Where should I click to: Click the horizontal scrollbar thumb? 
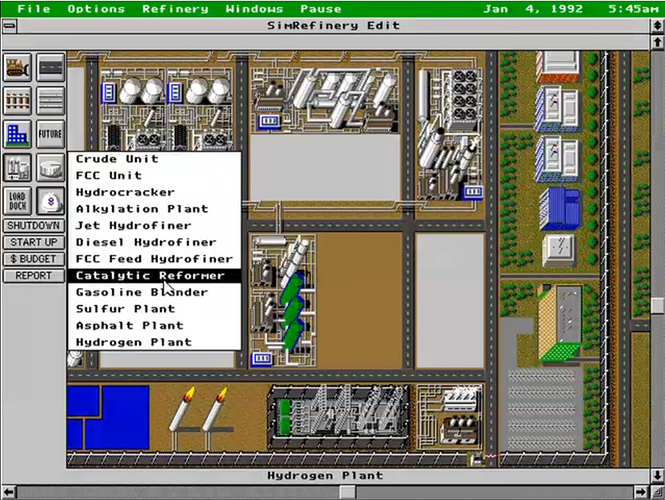348,492
